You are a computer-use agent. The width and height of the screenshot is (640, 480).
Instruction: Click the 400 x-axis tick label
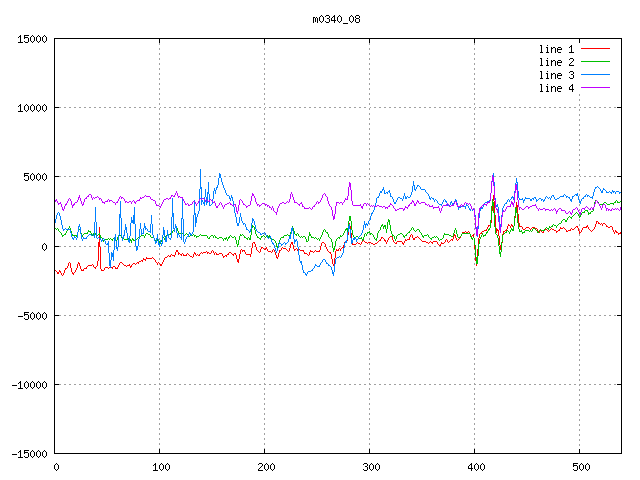pos(475,467)
